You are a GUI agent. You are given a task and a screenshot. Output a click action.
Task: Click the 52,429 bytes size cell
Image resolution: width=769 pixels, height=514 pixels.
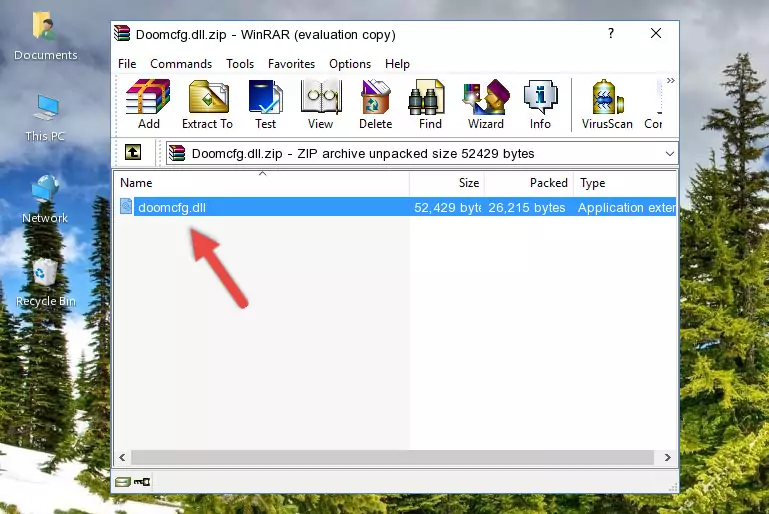click(447, 208)
